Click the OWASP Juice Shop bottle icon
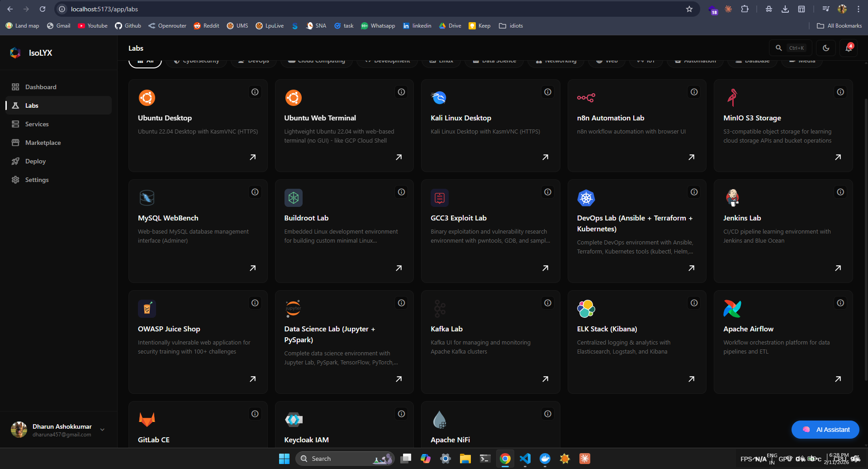This screenshot has height=469, width=868. coord(147,308)
